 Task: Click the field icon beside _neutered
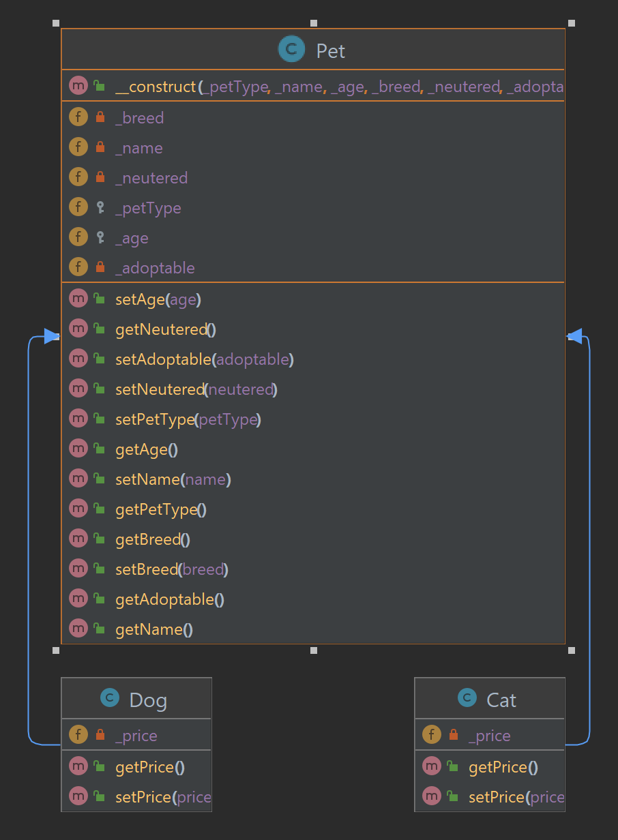click(79, 177)
